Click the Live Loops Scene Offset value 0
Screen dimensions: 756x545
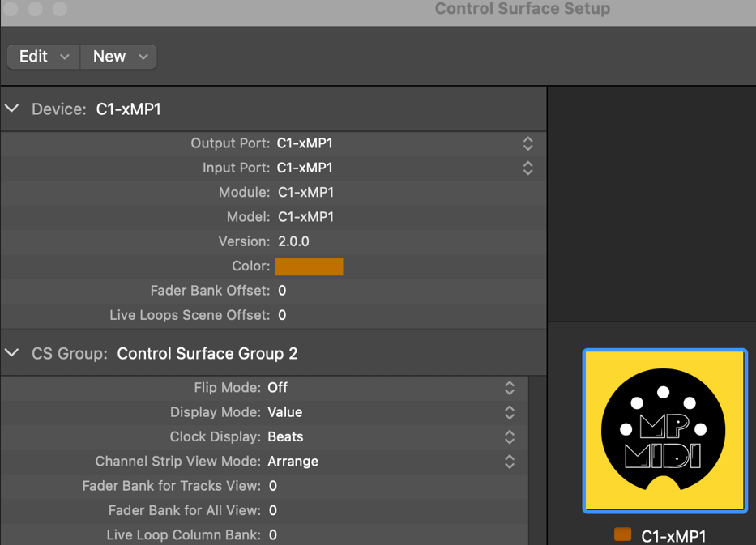click(282, 315)
